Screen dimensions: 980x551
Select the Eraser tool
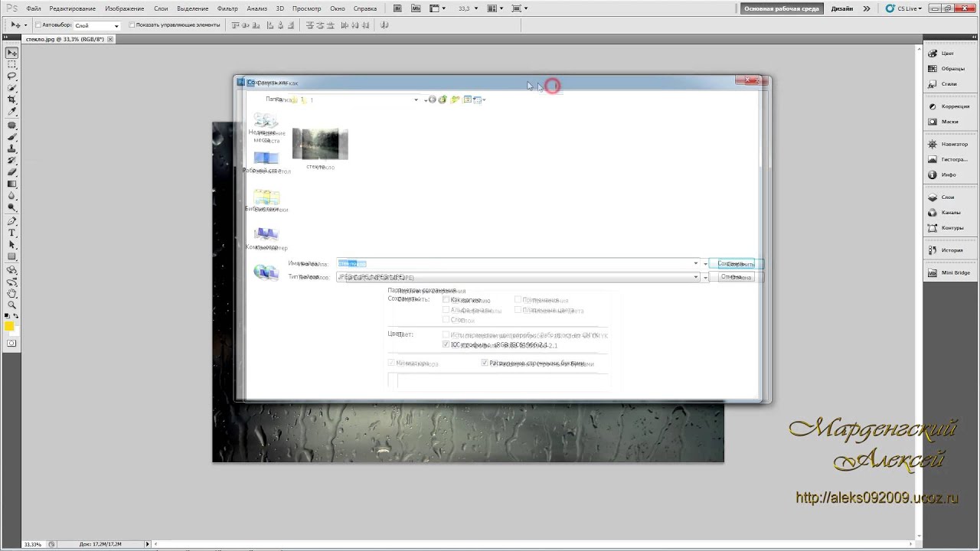11,171
